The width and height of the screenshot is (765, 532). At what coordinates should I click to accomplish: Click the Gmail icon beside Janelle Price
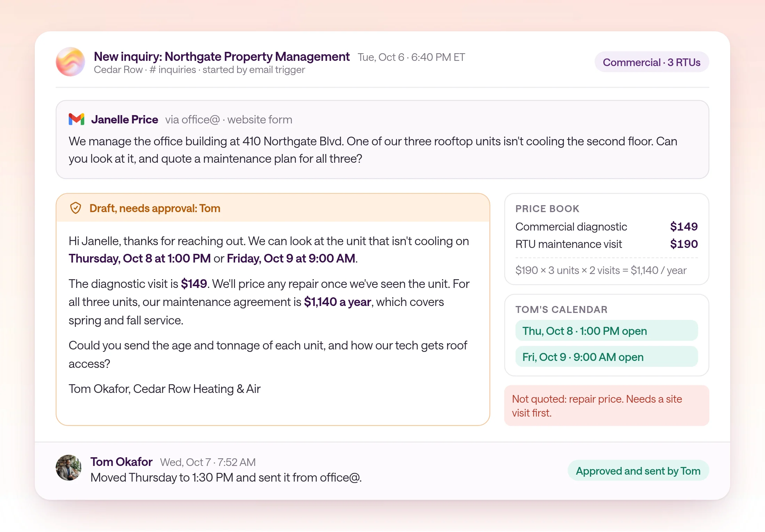(x=76, y=119)
